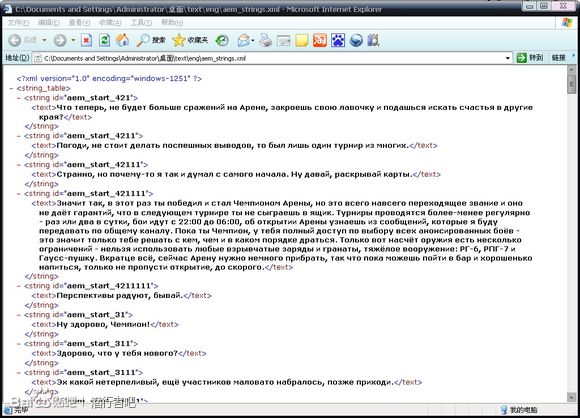Open History green clock icon
The image size is (580, 418).
pos(222,40)
